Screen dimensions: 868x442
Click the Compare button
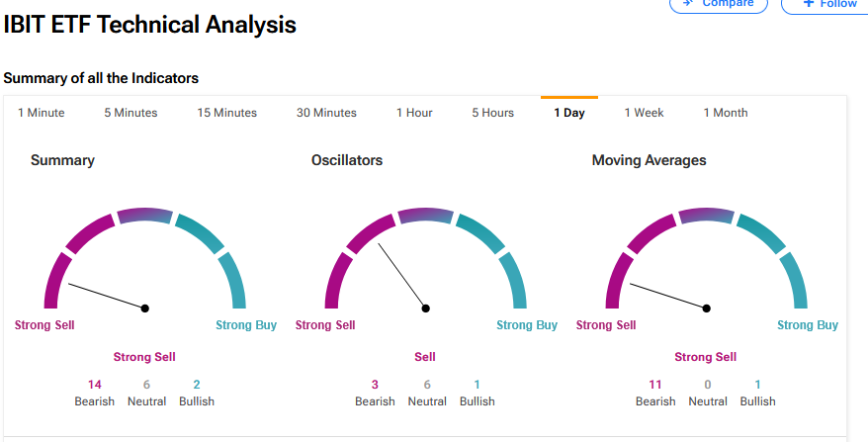[718, 3]
